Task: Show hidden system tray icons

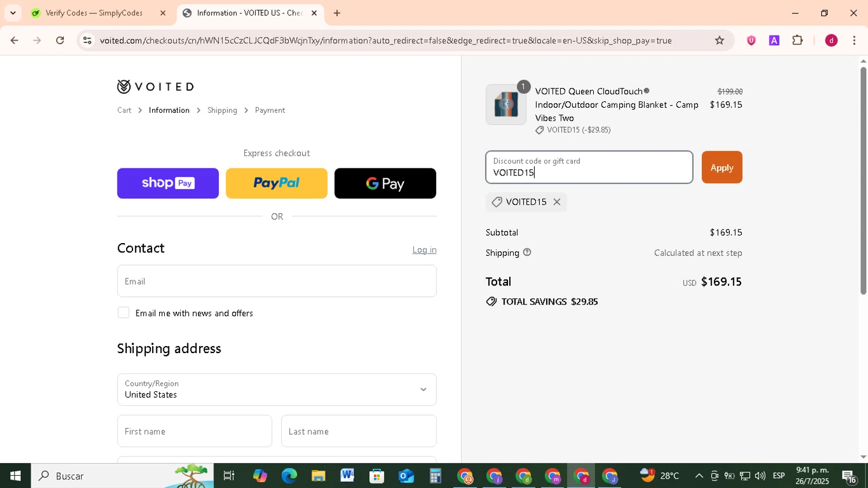Action: (699, 476)
